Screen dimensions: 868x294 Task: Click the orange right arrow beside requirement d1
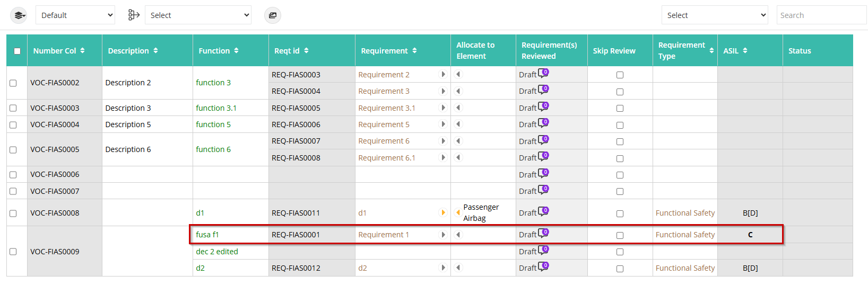pyautogui.click(x=443, y=213)
